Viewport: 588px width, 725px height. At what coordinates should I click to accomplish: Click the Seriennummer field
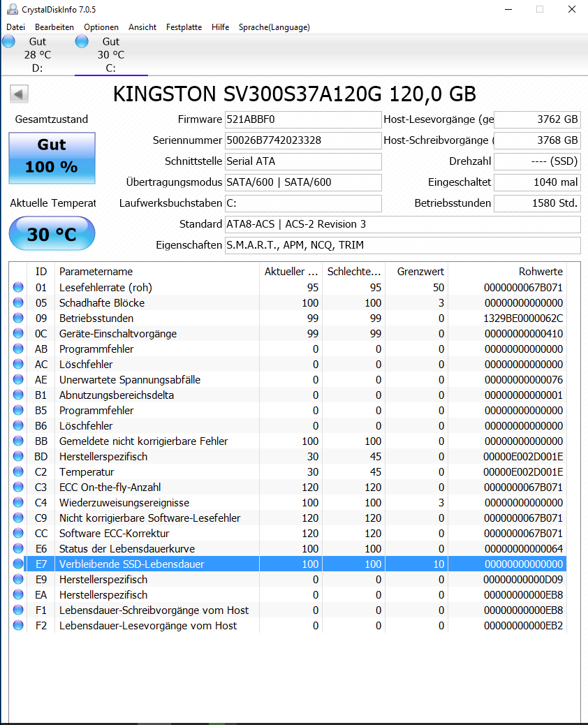click(x=303, y=140)
